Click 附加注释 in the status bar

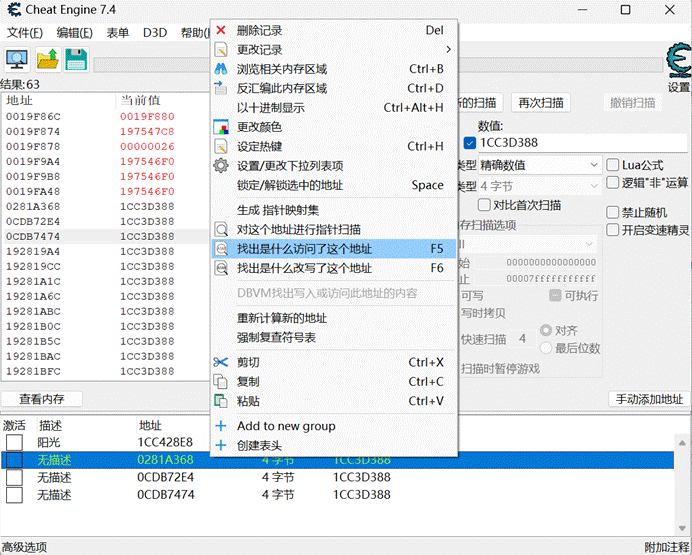click(x=667, y=548)
